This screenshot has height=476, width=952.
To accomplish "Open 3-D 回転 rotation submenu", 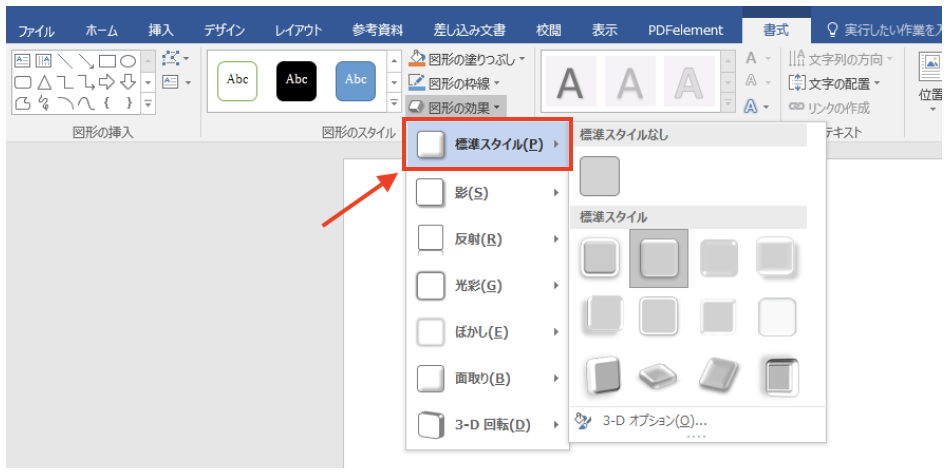I will pos(488,425).
